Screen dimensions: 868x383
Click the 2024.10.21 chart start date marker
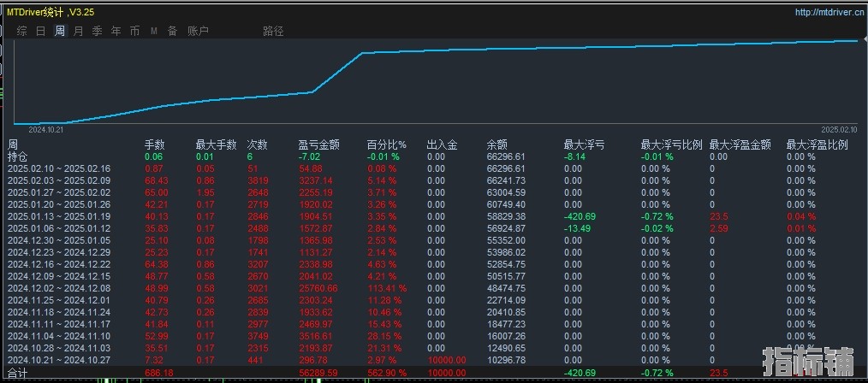[46, 130]
